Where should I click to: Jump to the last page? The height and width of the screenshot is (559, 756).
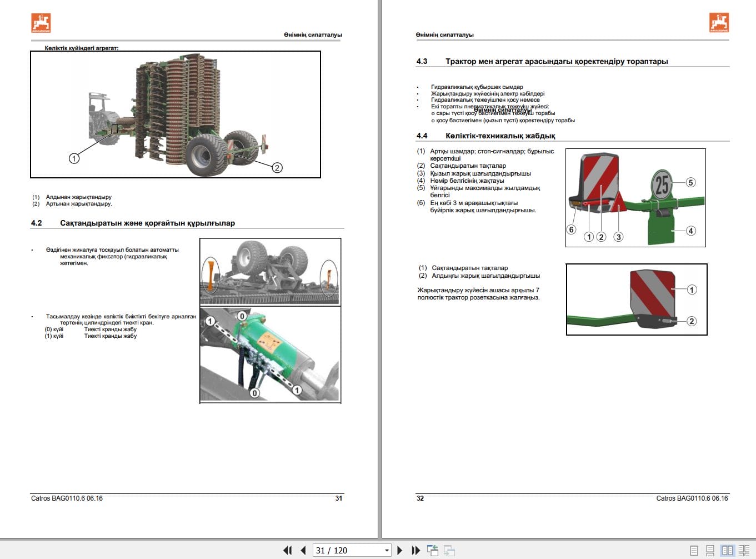click(415, 550)
